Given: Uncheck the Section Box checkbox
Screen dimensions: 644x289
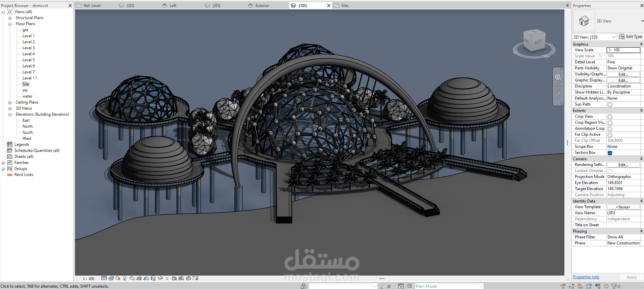Looking at the screenshot, I should point(610,153).
